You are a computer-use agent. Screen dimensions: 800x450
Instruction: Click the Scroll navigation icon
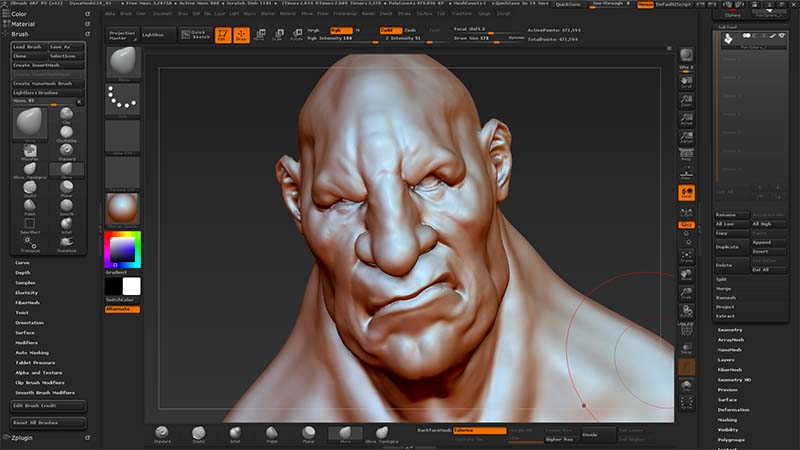click(x=686, y=82)
